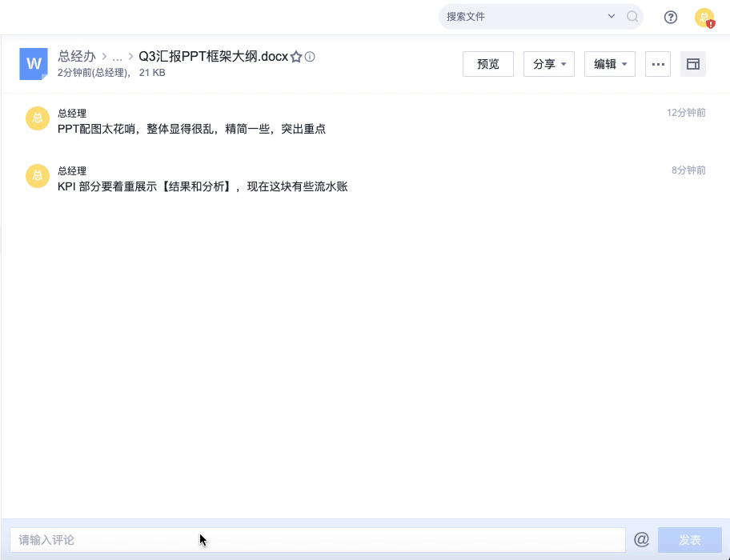Star the Q3汇报PPT框架大纲 document
730x560 pixels.
[296, 57]
